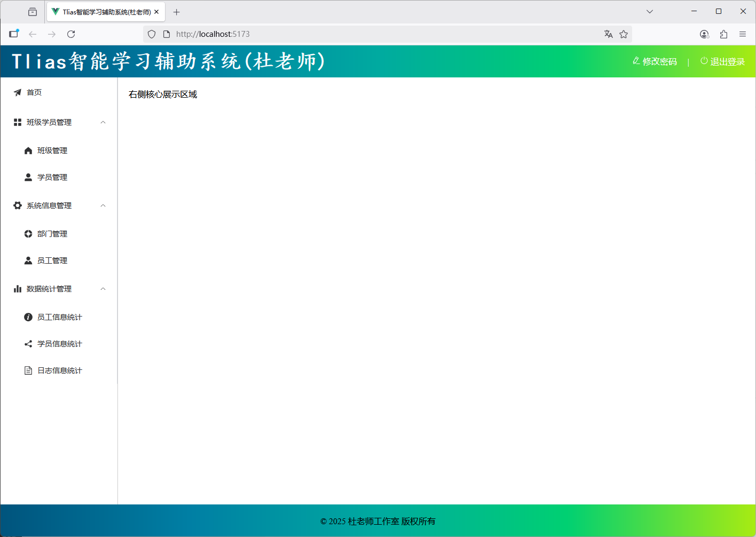
Task: Click 退出登录 to log out
Action: coord(722,61)
